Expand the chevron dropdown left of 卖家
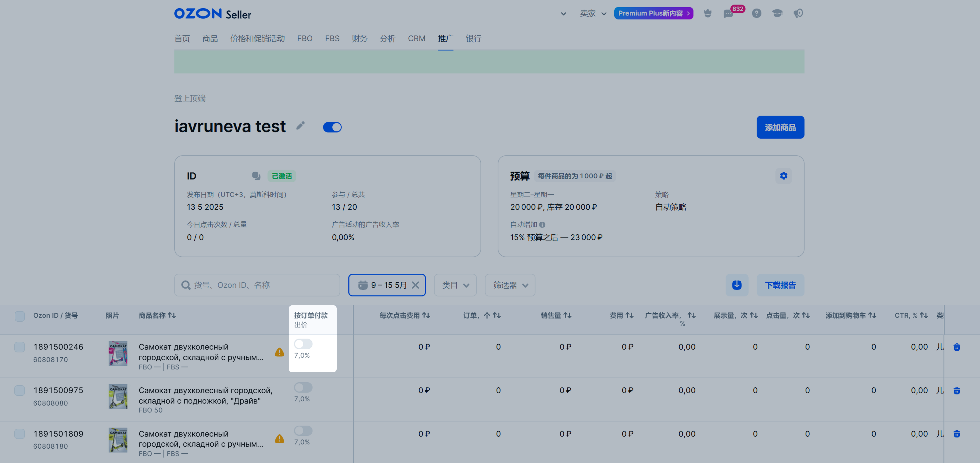 pyautogui.click(x=563, y=14)
